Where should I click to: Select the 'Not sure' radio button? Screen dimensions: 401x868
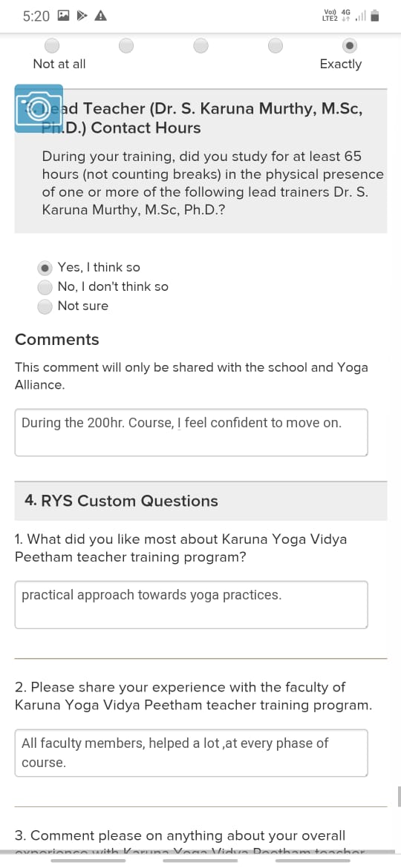pyautogui.click(x=45, y=306)
